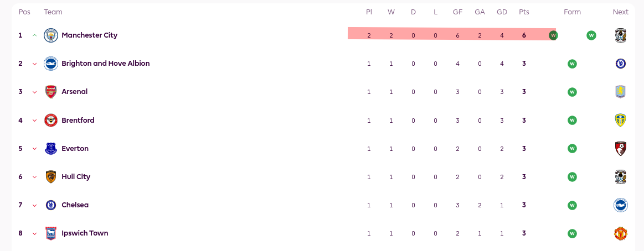The height and width of the screenshot is (251, 644).
Task: Click the red highlighted Manchester City stats bar
Action: pyautogui.click(x=452, y=34)
